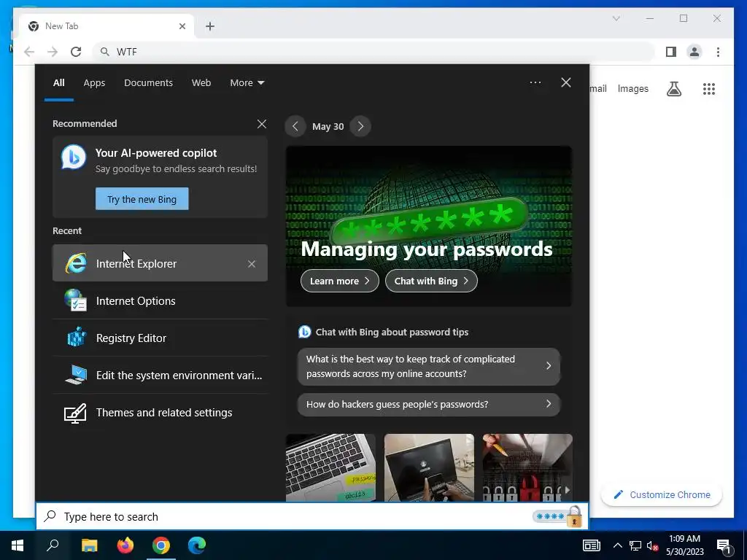This screenshot has height=560, width=747.
Task: Expand the More filter dropdown
Action: click(x=247, y=82)
